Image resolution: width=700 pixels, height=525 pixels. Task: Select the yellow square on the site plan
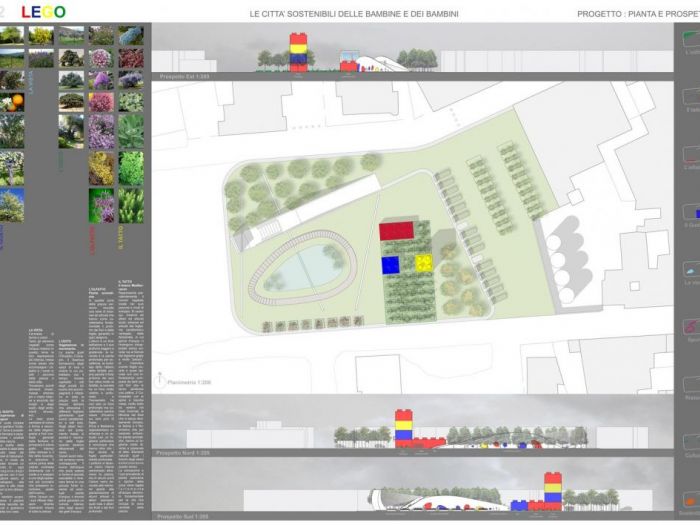point(424,263)
